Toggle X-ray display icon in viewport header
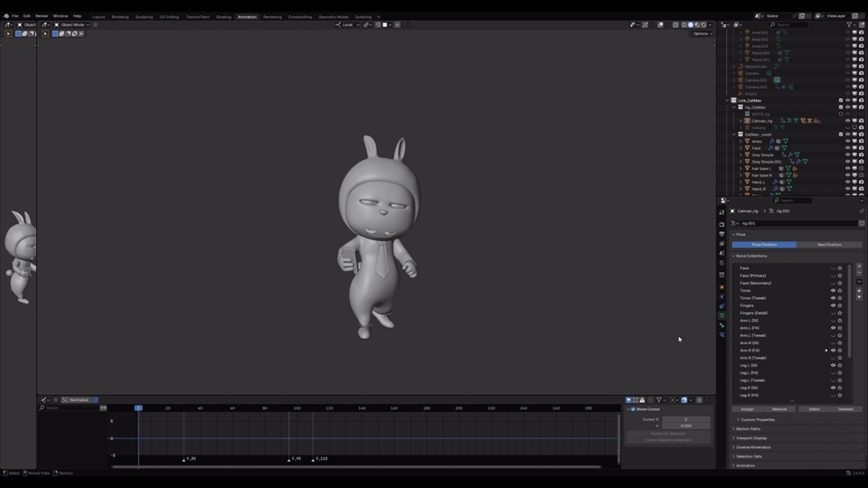Screen dimensions: 868x488 tap(675, 25)
